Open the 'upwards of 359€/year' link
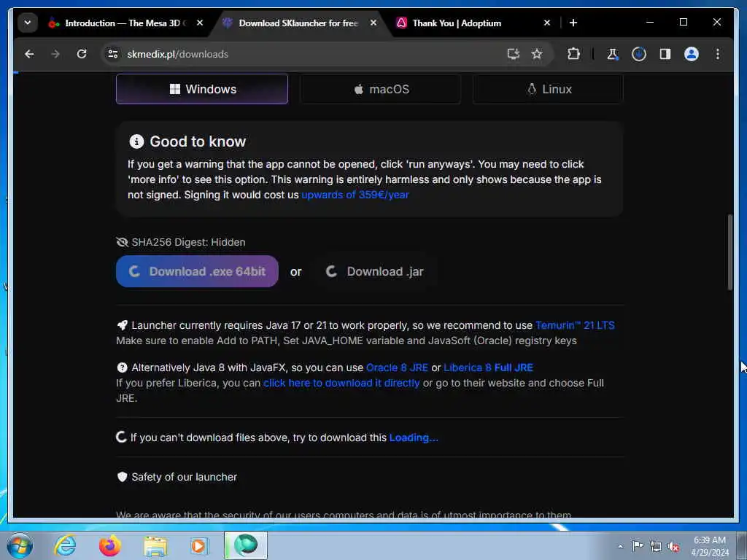Image resolution: width=747 pixels, height=560 pixels. 355,195
